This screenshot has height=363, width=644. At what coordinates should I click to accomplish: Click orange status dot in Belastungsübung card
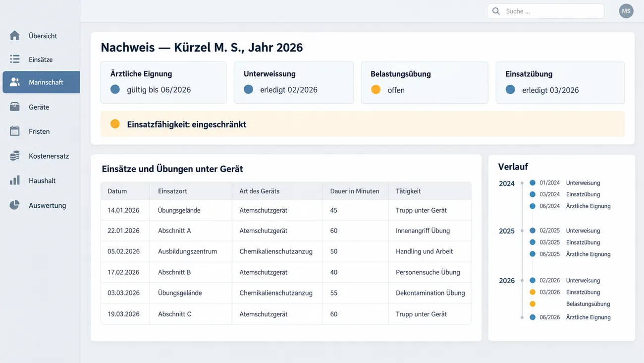(x=376, y=90)
